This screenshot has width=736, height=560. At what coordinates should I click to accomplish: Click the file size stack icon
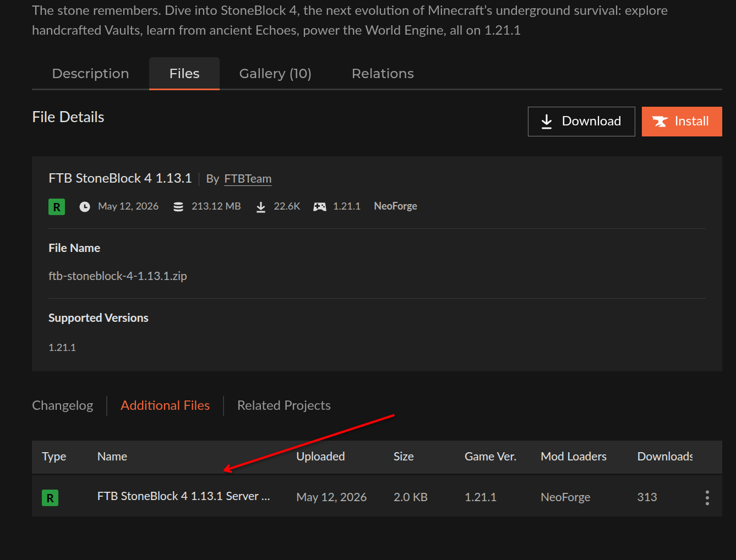click(178, 207)
